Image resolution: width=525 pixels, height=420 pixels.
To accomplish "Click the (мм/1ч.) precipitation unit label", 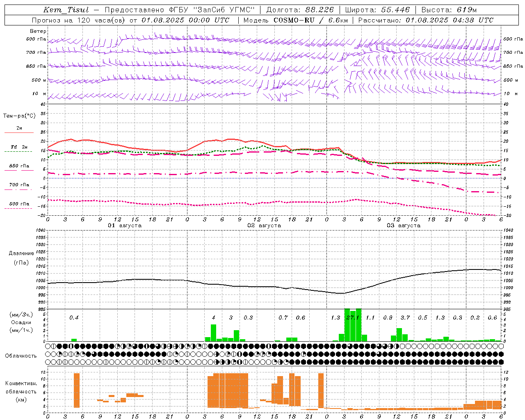I will coord(21,330).
